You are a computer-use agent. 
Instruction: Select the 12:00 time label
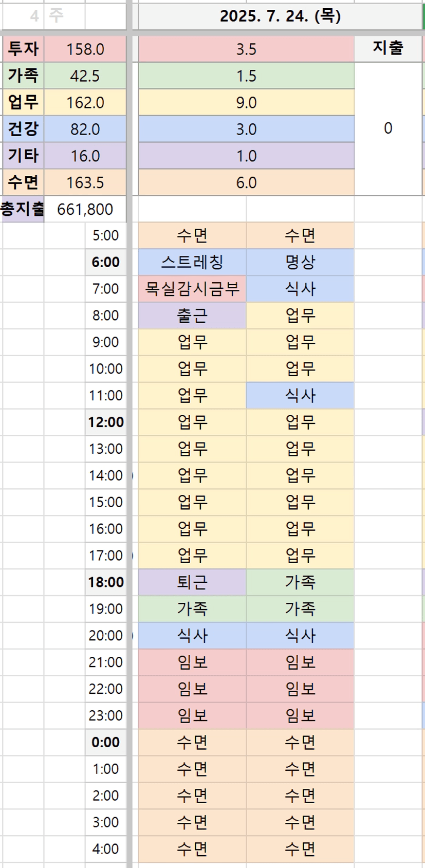point(106,422)
